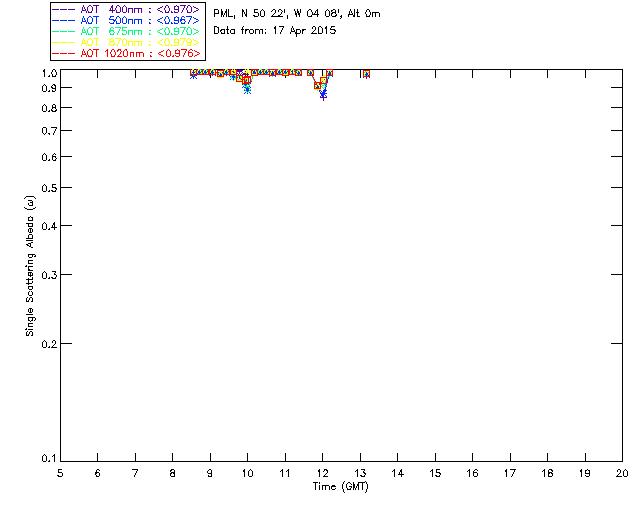The width and height of the screenshot is (640, 512).
Task: Click the 17 tick label on time axis
Action: coord(510,473)
